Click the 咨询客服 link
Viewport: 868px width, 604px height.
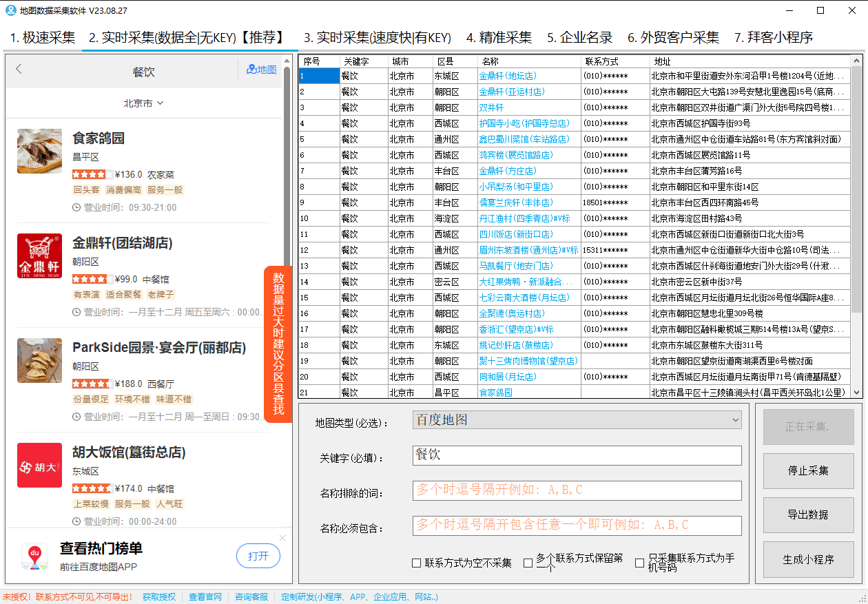[x=251, y=597]
